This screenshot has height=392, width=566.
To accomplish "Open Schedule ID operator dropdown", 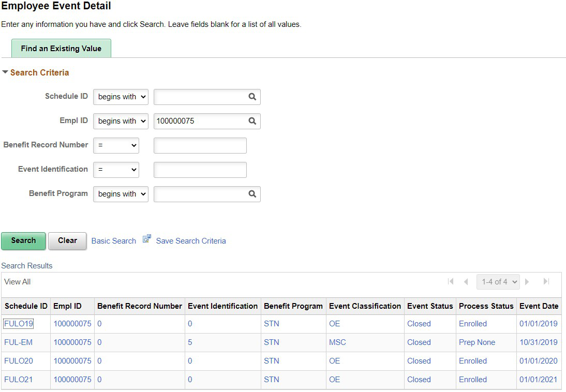I will click(121, 97).
